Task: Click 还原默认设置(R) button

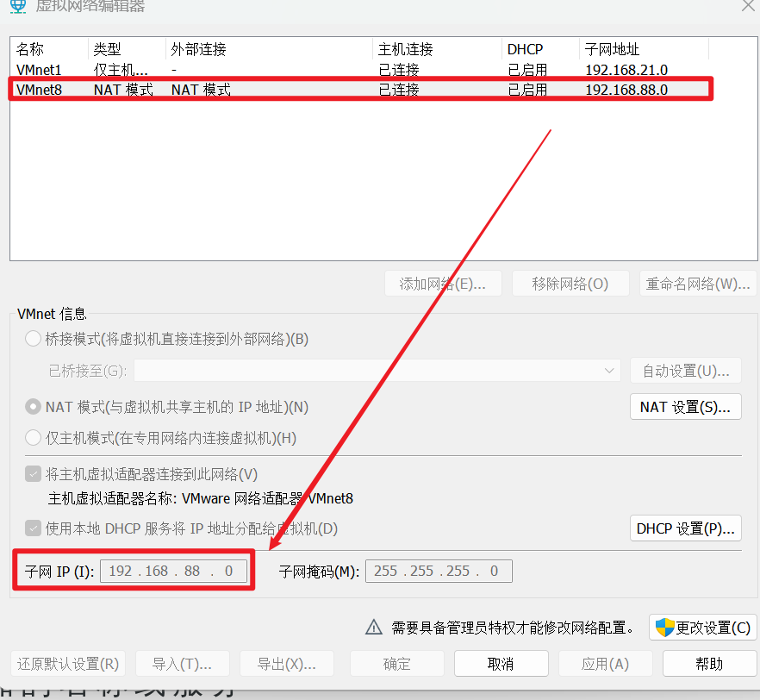Action: pyautogui.click(x=68, y=664)
